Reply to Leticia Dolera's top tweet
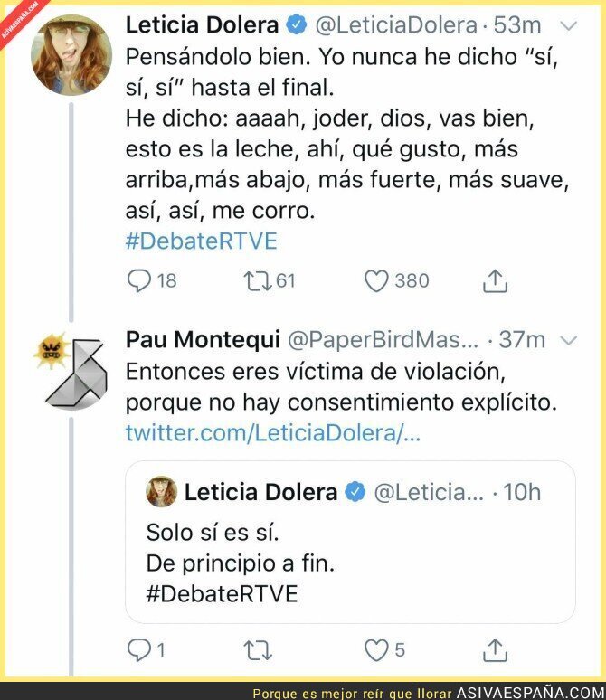 (139, 281)
